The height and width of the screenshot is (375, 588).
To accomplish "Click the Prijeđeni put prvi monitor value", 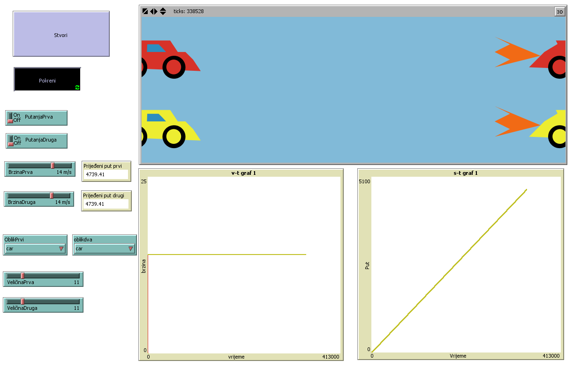I will click(105, 174).
